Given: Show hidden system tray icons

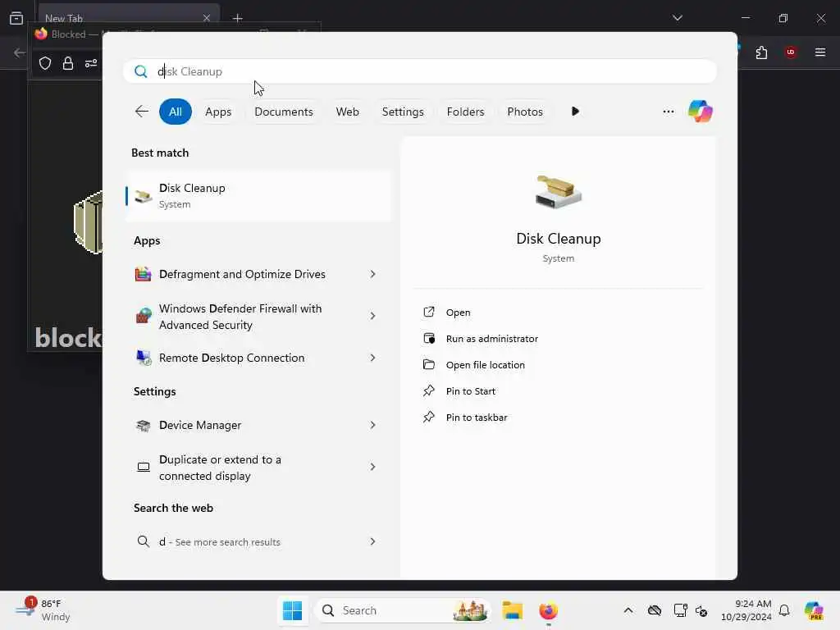Looking at the screenshot, I should (628, 610).
